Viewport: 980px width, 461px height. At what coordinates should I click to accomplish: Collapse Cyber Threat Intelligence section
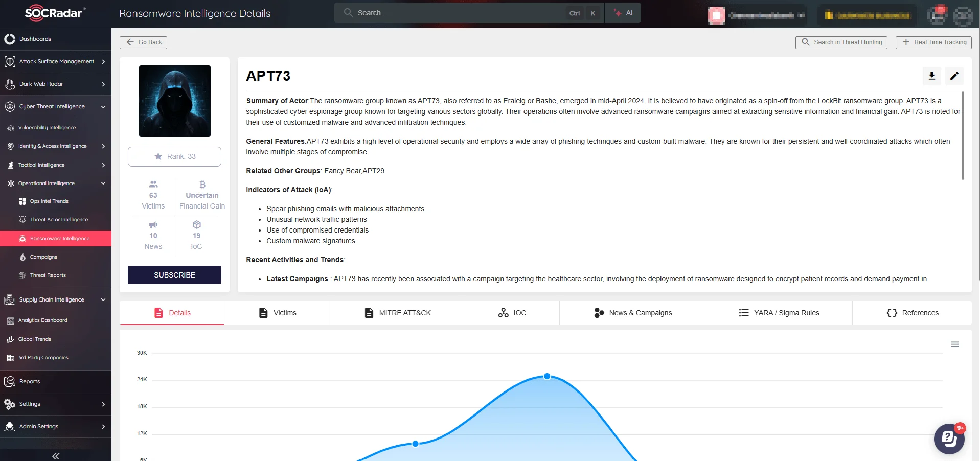[103, 107]
